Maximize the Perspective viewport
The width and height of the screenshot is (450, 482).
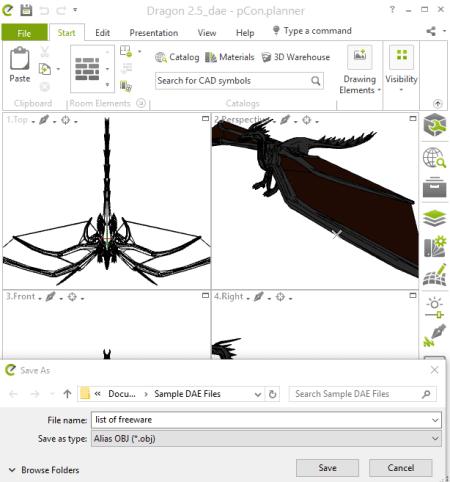click(x=413, y=118)
